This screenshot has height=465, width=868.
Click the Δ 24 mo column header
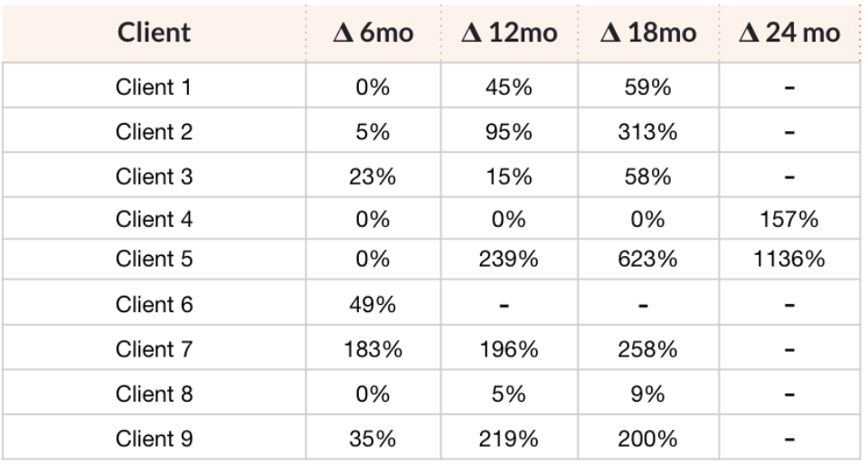click(x=790, y=34)
